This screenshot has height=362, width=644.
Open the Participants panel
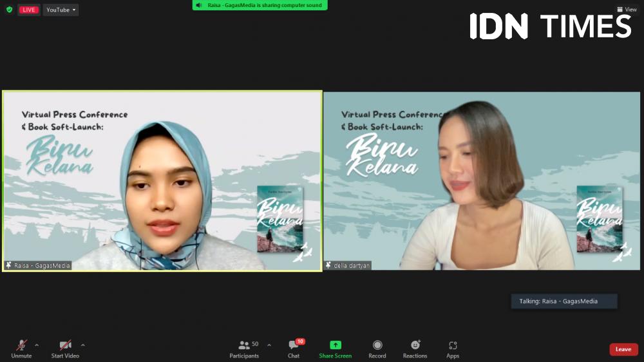244,349
